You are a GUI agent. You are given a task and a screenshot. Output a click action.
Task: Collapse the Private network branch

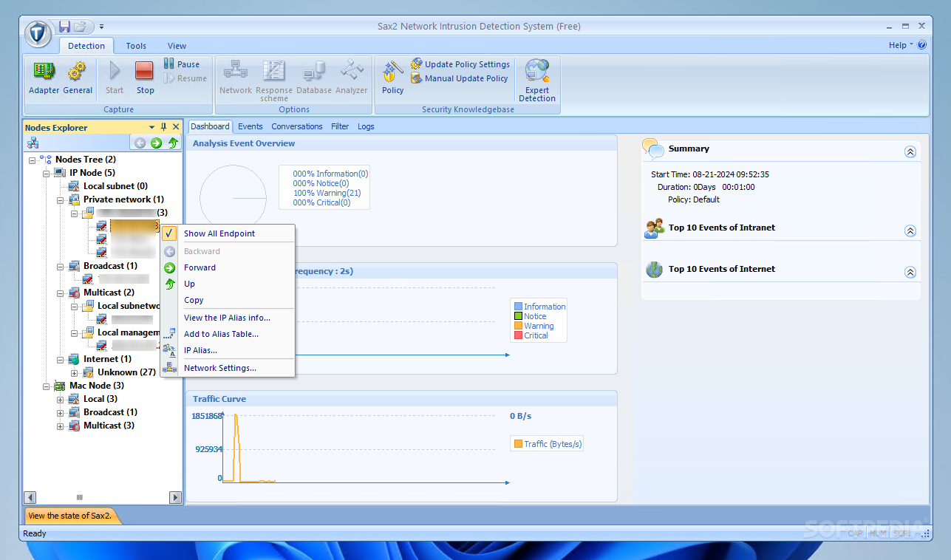[60, 199]
